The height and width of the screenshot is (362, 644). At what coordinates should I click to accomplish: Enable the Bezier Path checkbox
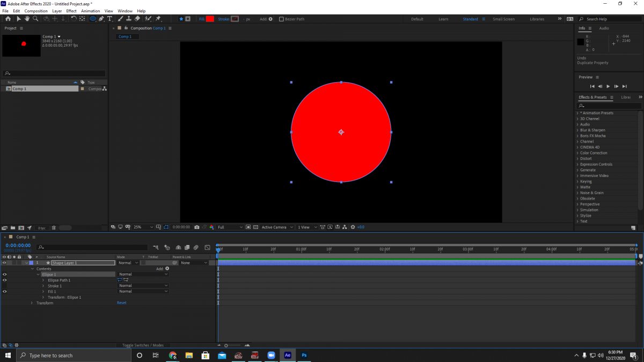point(281,19)
